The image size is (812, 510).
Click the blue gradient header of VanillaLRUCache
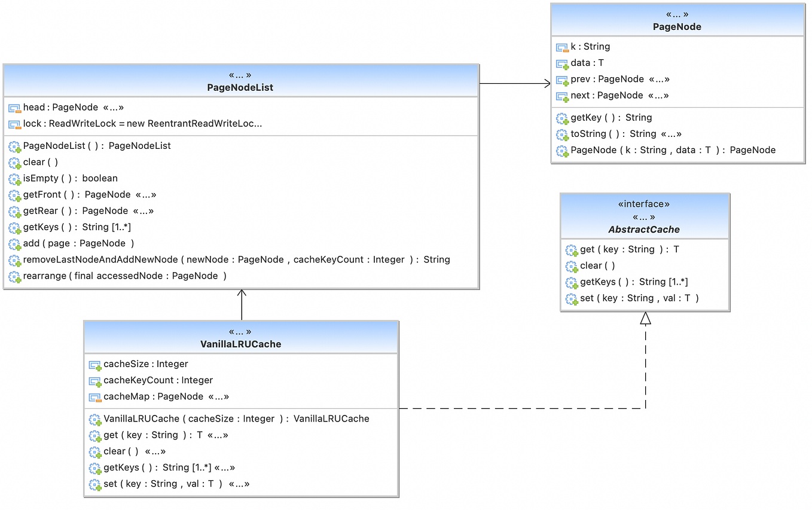tap(240, 337)
